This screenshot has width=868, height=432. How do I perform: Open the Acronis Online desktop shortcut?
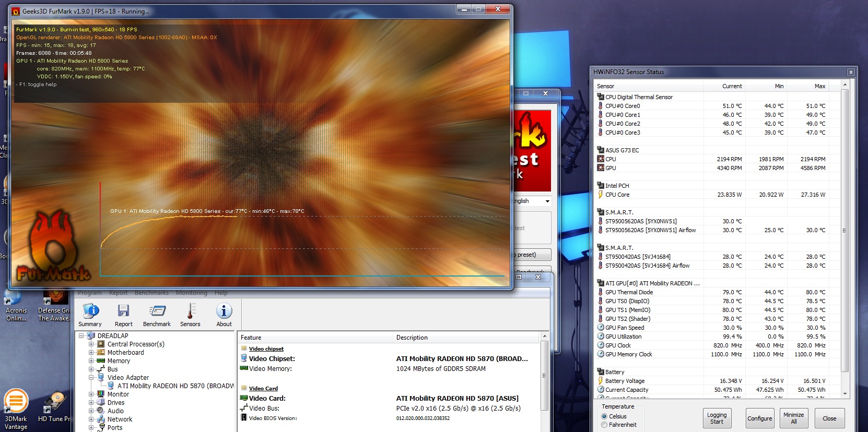coord(16,306)
